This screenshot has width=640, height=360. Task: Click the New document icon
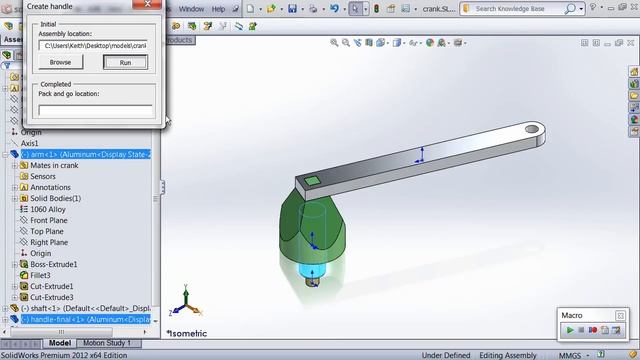pyautogui.click(x=251, y=8)
